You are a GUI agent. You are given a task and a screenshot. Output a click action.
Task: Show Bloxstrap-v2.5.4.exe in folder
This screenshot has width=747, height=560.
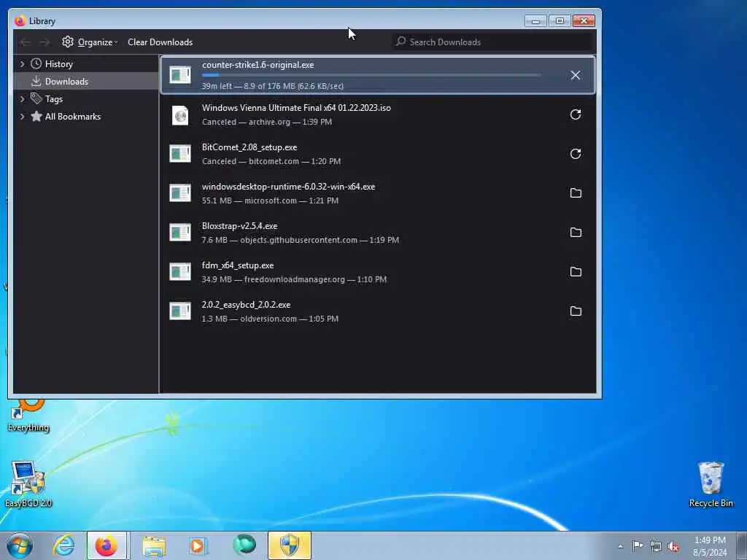576,233
